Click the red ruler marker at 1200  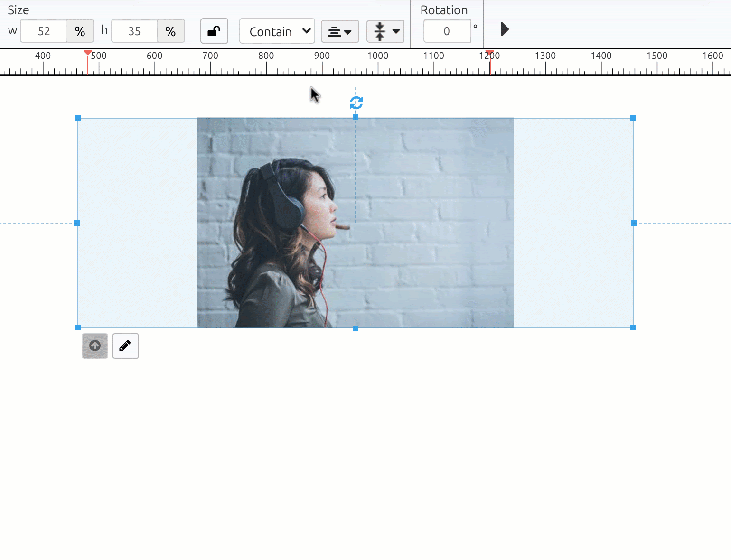tap(490, 53)
